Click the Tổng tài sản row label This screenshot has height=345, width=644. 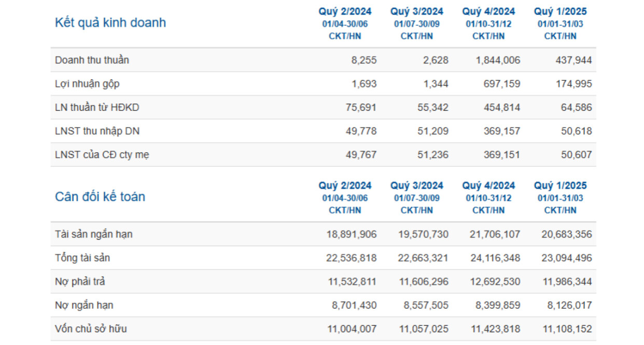click(x=82, y=257)
